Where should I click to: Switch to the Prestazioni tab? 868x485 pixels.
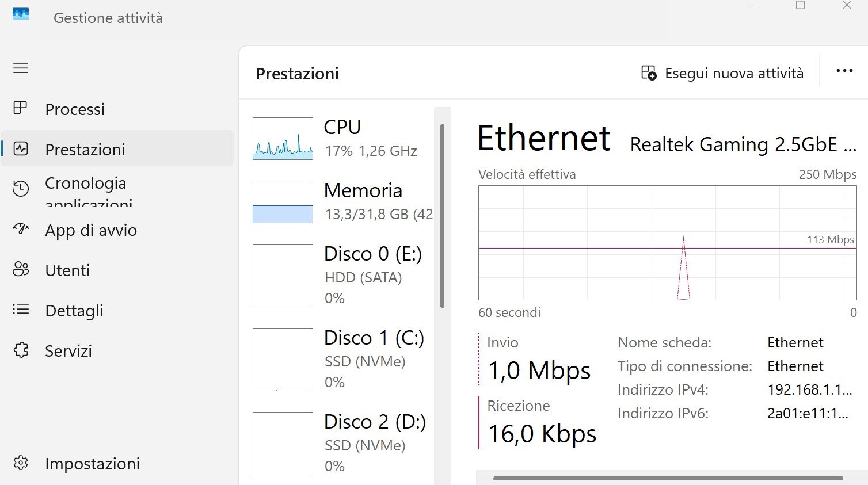pyautogui.click(x=85, y=150)
